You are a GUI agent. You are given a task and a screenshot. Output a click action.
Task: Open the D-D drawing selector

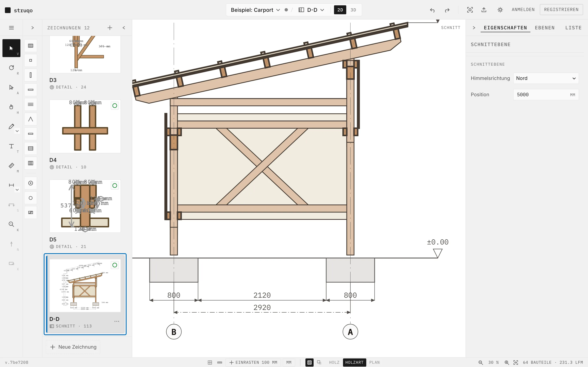(x=312, y=10)
